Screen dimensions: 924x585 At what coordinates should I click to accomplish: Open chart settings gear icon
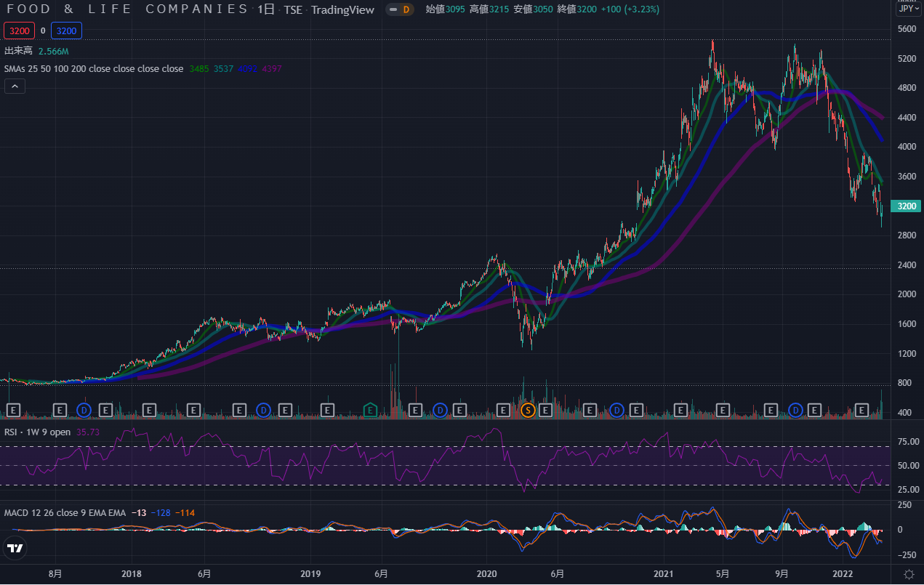909,574
